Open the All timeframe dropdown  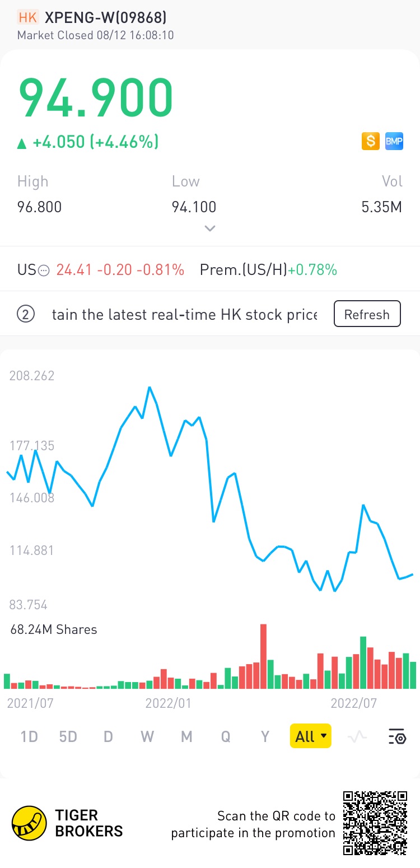310,736
